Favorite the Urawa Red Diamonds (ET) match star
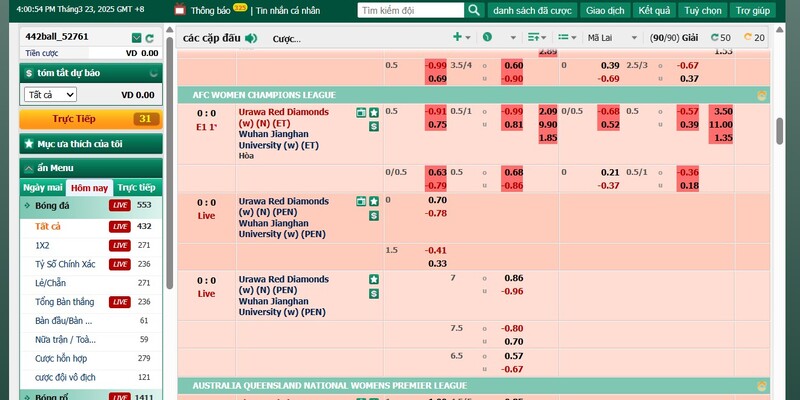 (x=374, y=113)
